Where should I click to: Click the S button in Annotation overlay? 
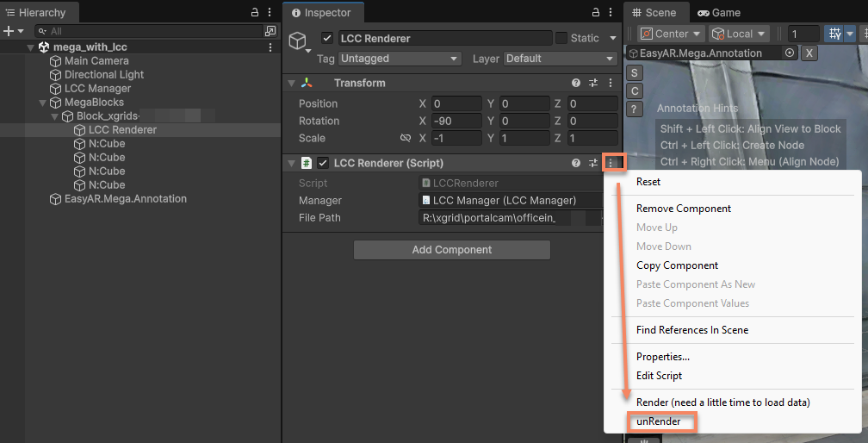pos(635,73)
